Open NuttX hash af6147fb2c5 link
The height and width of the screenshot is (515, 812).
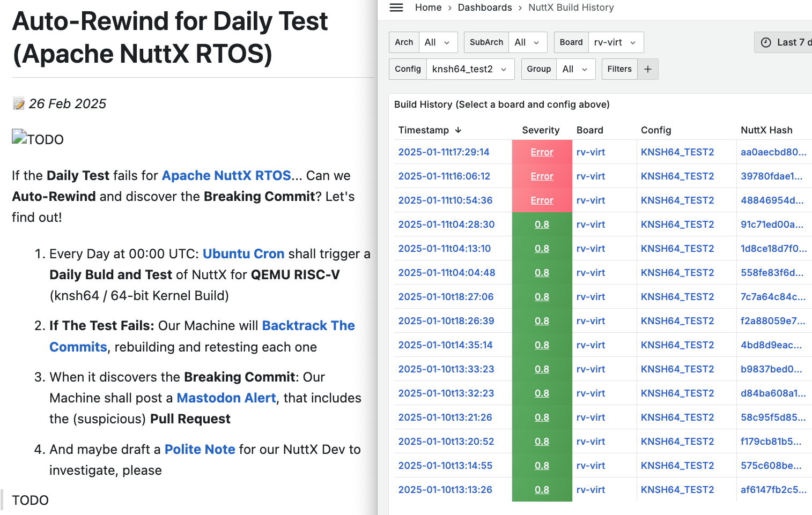click(x=773, y=490)
